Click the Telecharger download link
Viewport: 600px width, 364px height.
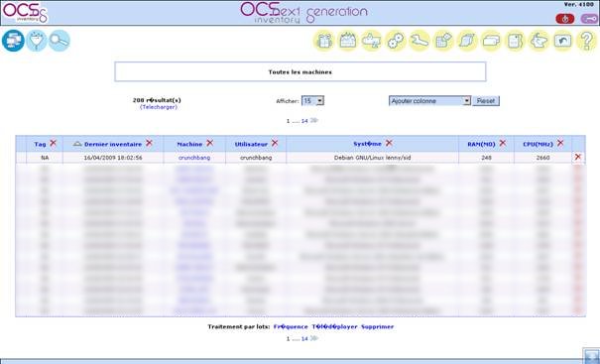pos(159,107)
